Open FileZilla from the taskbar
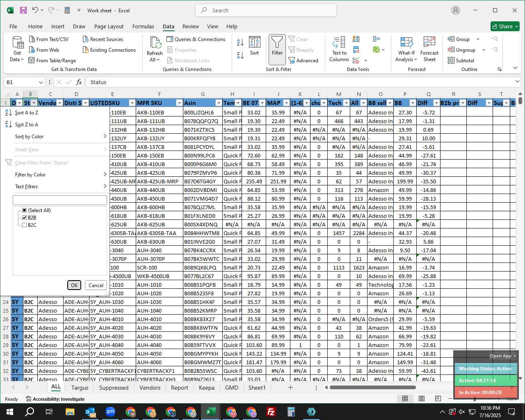Screen dimensions: 525x420 click(x=271, y=411)
